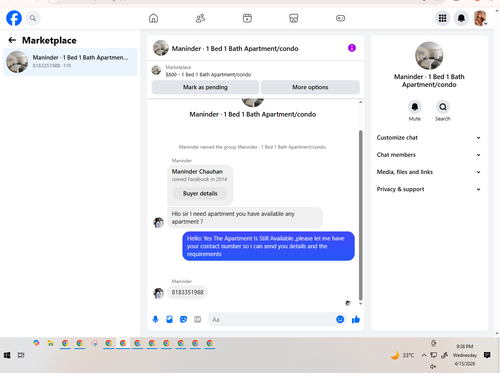Focus the Aa message input field
This screenshot has width=500, height=373.
pos(272,319)
